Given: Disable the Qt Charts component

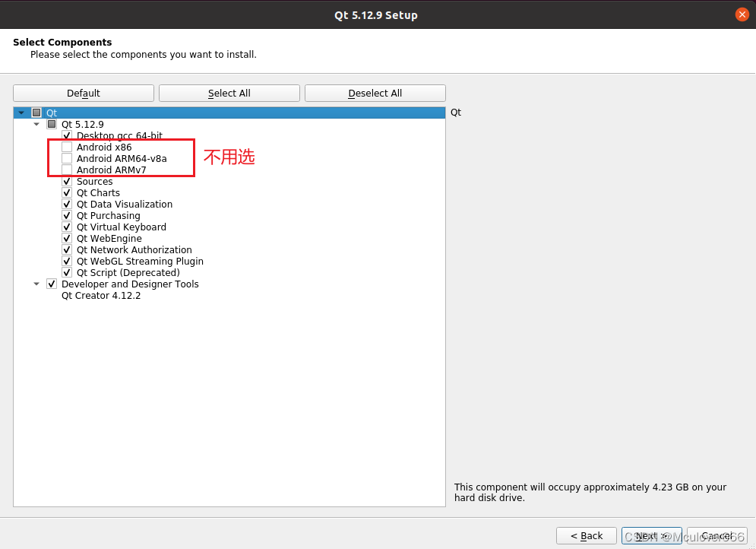Looking at the screenshot, I should [67, 192].
